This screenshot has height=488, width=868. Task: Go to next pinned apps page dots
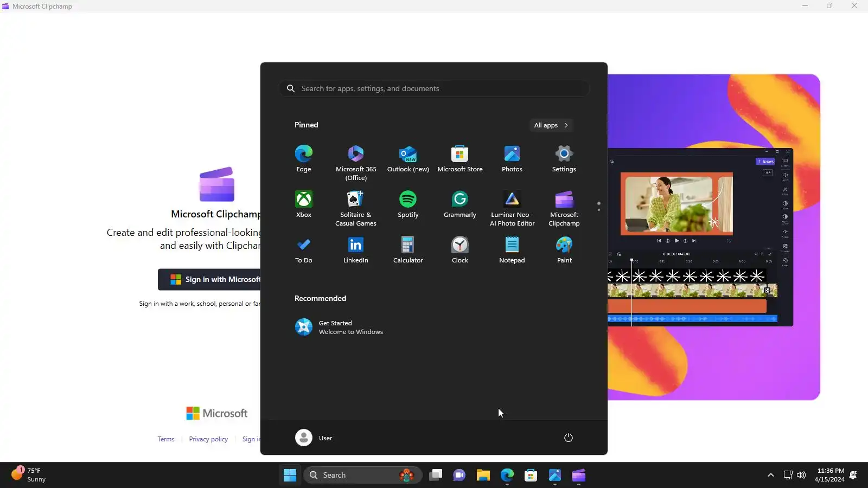[x=599, y=207]
